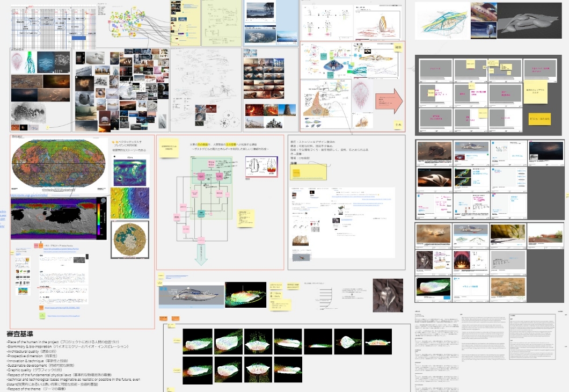Select the yellow sticky note labeled 建築

pos(398,48)
